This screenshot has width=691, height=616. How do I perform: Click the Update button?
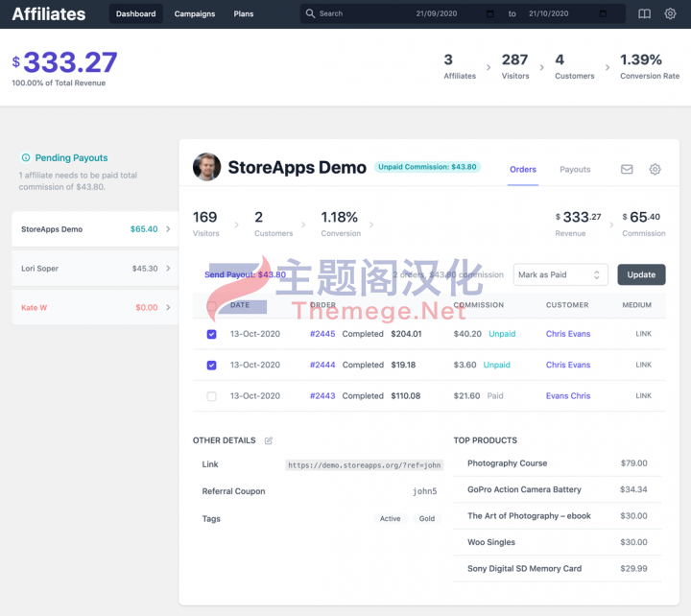pos(641,274)
